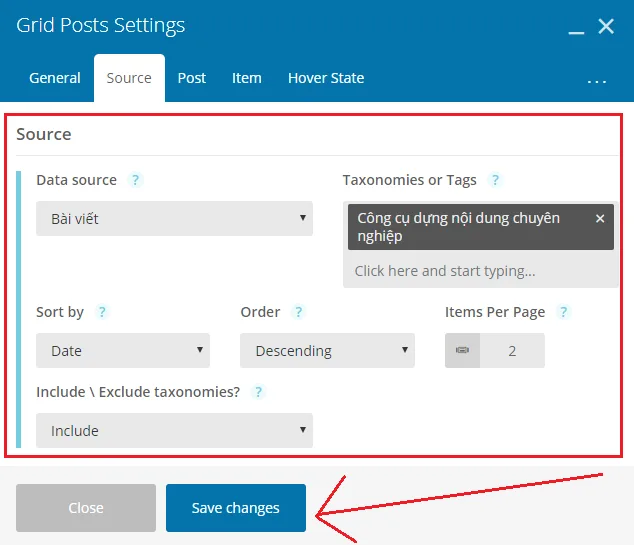Click the taxonomy search field to start typing
Screen dimensions: 634x545
tap(480, 271)
